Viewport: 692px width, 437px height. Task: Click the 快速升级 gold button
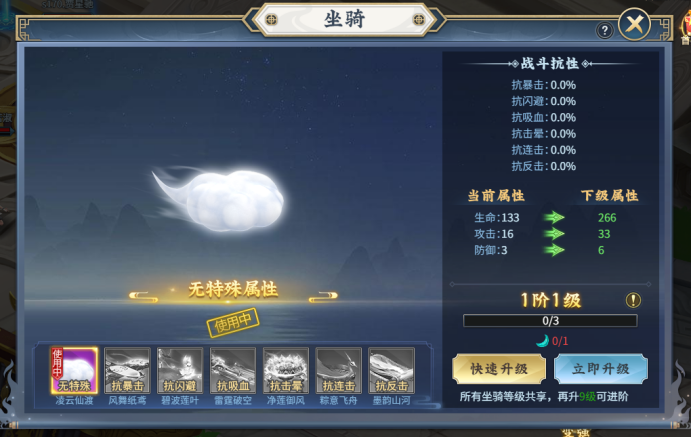[x=499, y=369]
